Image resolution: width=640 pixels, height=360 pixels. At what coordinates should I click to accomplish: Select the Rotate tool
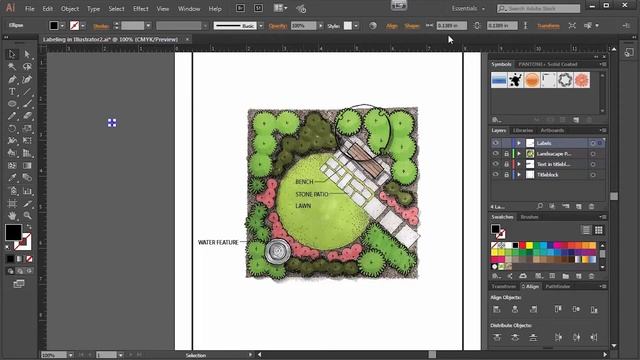point(12,129)
